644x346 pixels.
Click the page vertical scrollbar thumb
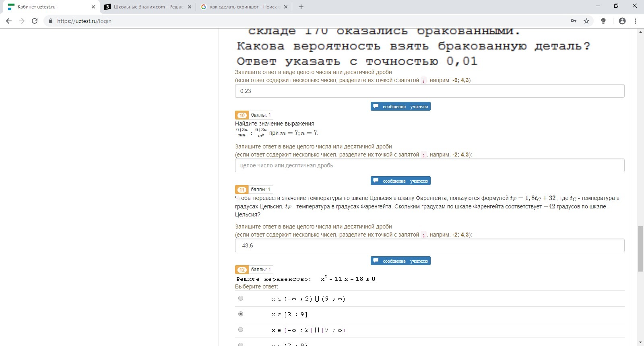[640, 249]
